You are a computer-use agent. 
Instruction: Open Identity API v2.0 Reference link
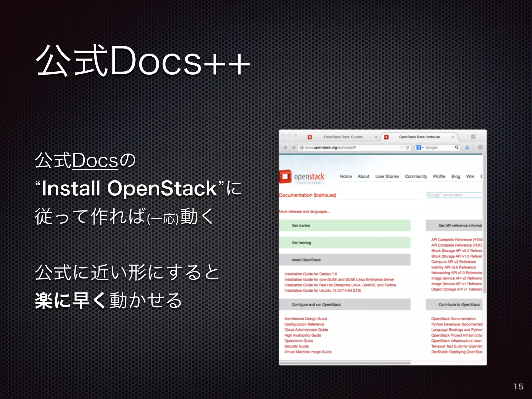coord(454,267)
